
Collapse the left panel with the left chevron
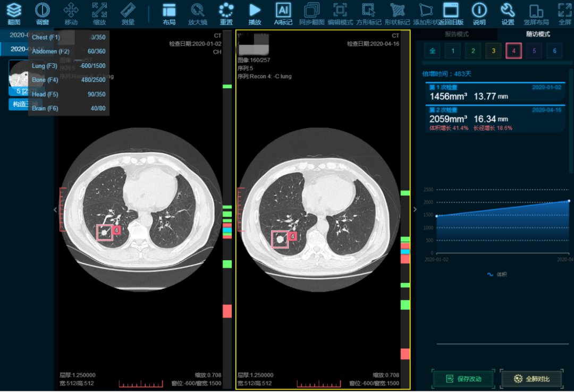tap(55, 210)
